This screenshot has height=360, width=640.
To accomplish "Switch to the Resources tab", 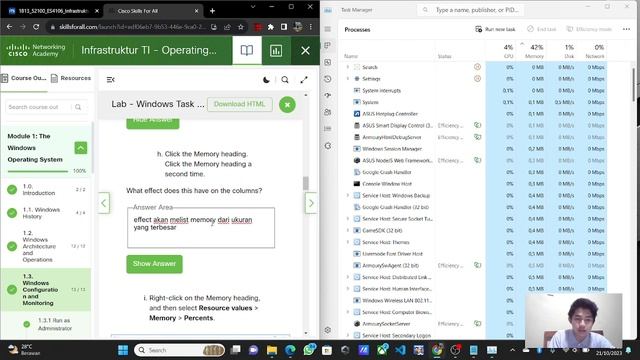I will click(x=71, y=78).
